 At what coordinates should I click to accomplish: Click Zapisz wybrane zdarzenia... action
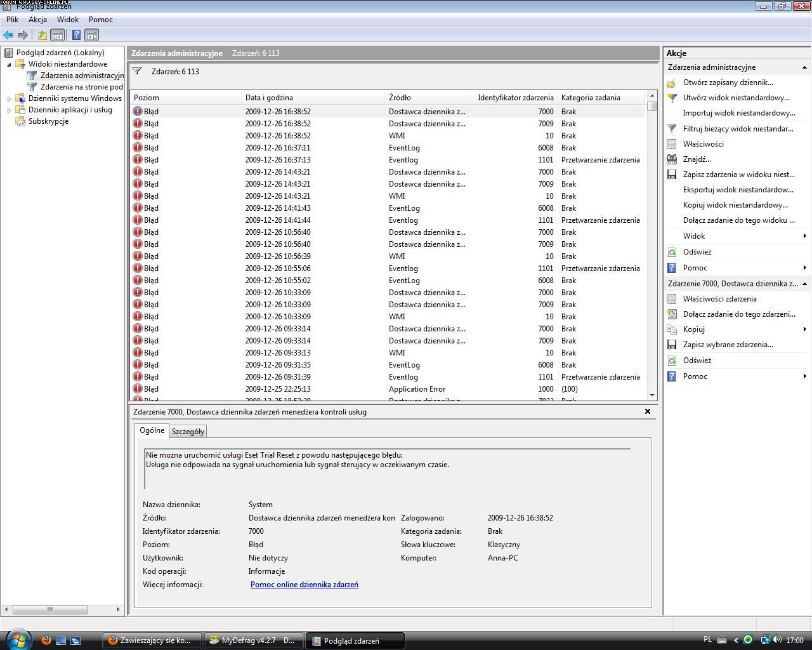(728, 345)
